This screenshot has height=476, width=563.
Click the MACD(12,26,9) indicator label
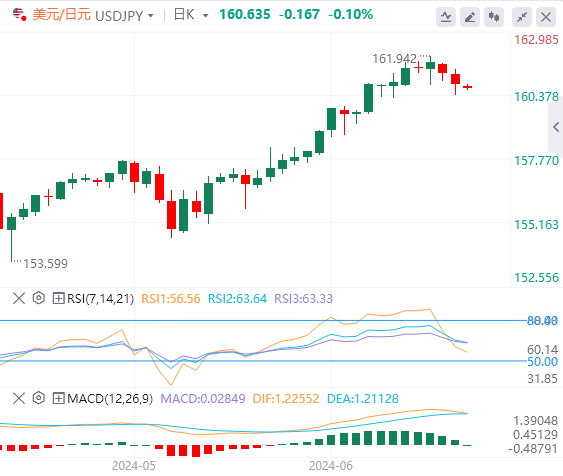point(110,398)
